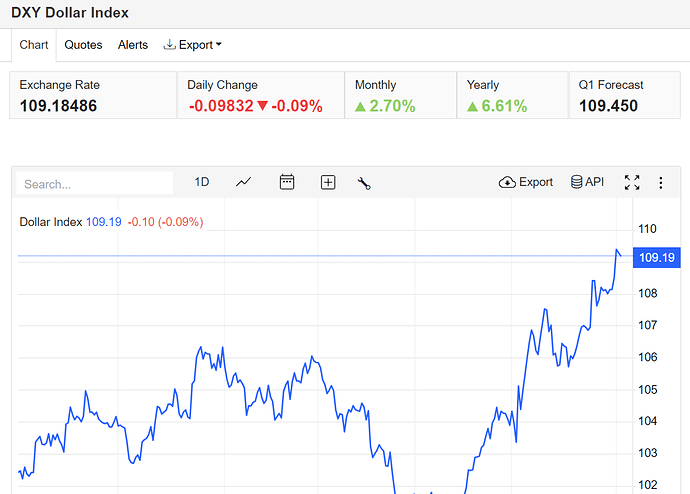Click the Q1 Forecast panel

point(624,95)
